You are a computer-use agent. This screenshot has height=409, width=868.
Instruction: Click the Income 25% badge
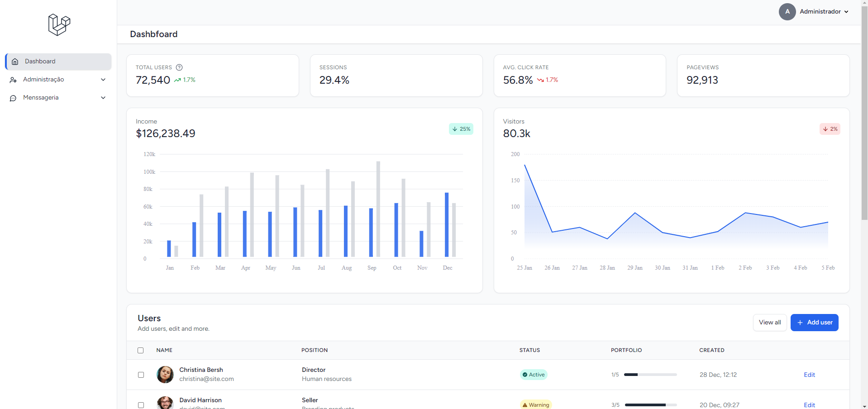461,129
